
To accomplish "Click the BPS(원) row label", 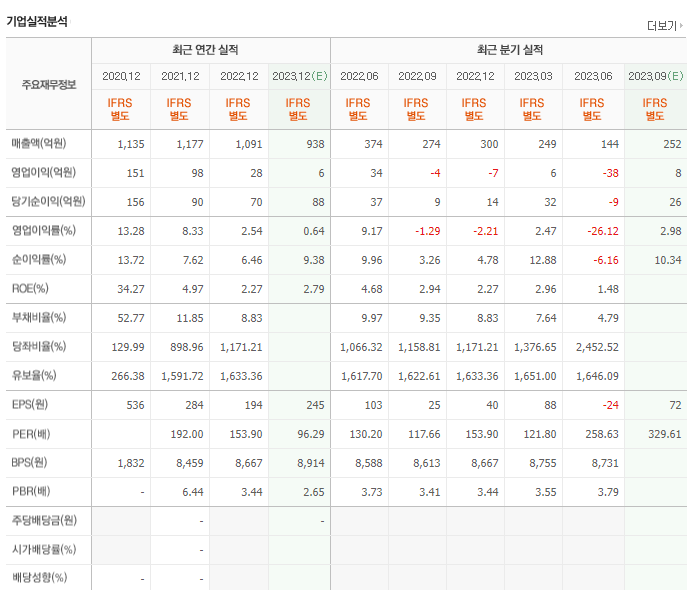I will tap(29, 462).
